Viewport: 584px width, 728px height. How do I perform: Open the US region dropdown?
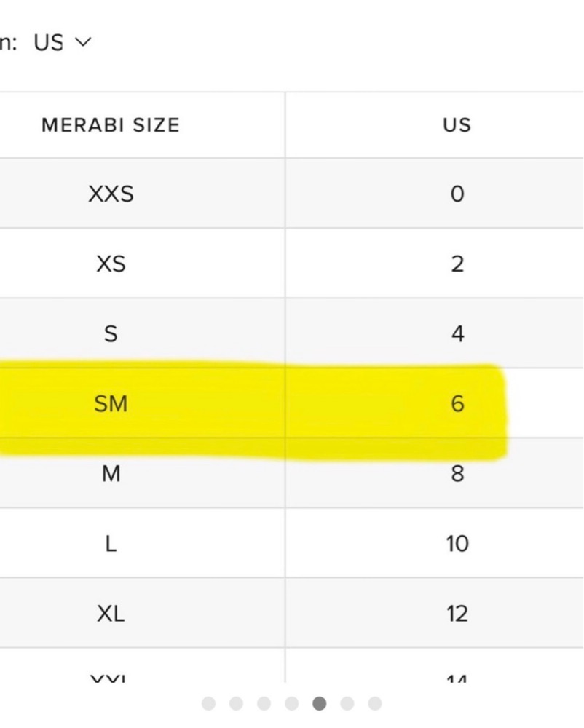62,42
